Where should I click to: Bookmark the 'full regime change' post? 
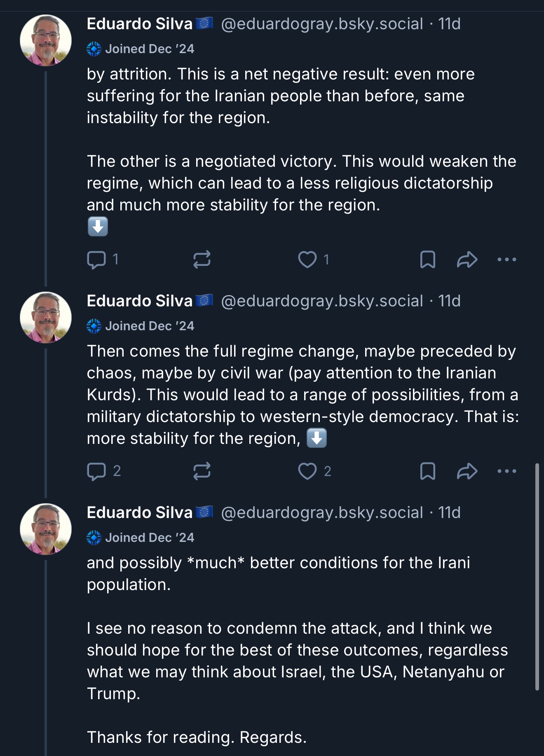(x=427, y=471)
